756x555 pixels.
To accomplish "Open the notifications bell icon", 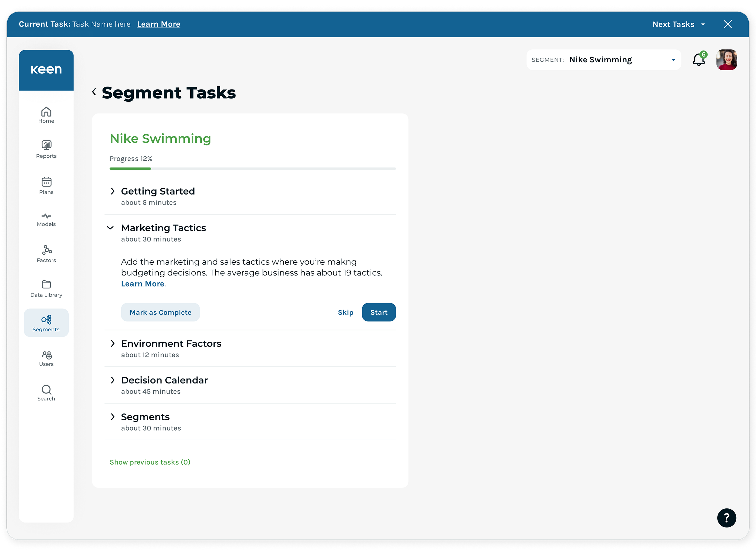I will click(x=698, y=60).
